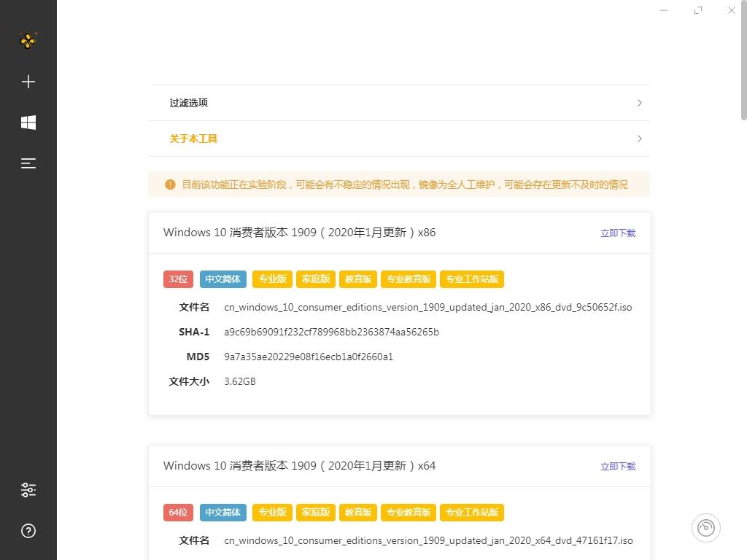Click 专业工作站版 tag in the x86 card
The image size is (747, 560).
(x=472, y=279)
